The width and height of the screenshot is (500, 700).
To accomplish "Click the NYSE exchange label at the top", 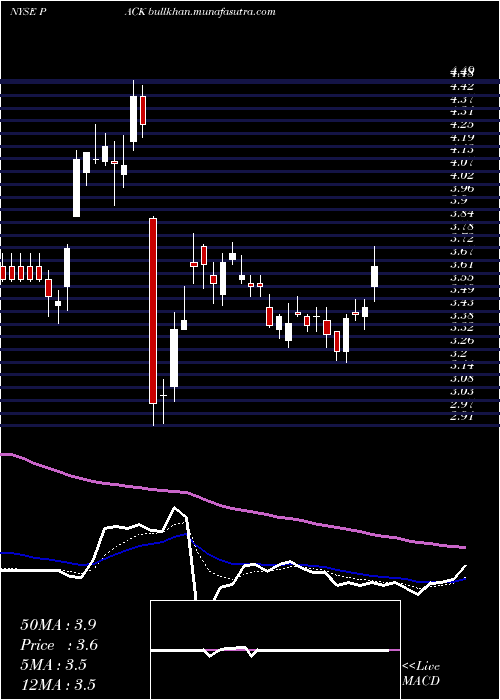I will point(23,12).
